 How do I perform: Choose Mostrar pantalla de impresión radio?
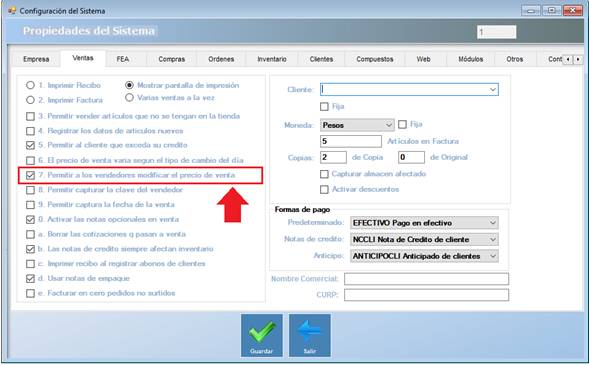(129, 85)
